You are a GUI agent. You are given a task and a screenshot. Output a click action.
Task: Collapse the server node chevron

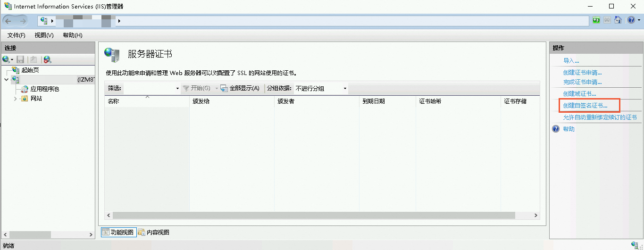click(x=6, y=80)
